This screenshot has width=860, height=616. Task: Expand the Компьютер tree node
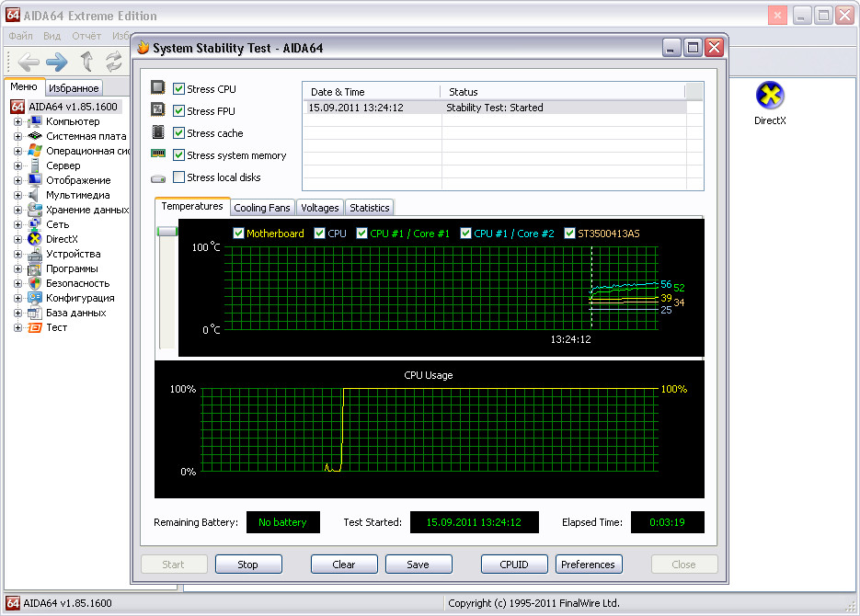tap(18, 121)
